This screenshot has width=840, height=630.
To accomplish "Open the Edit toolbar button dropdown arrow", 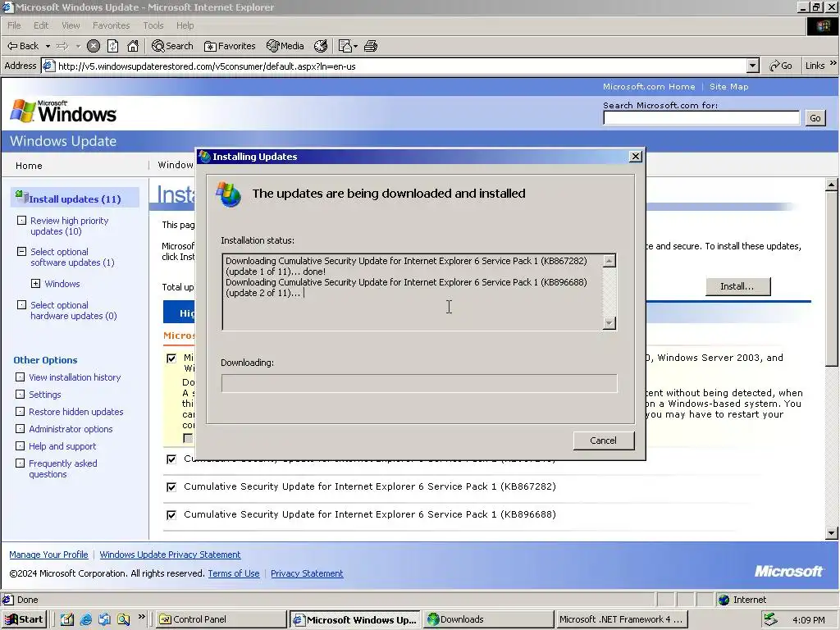I will click(x=355, y=46).
